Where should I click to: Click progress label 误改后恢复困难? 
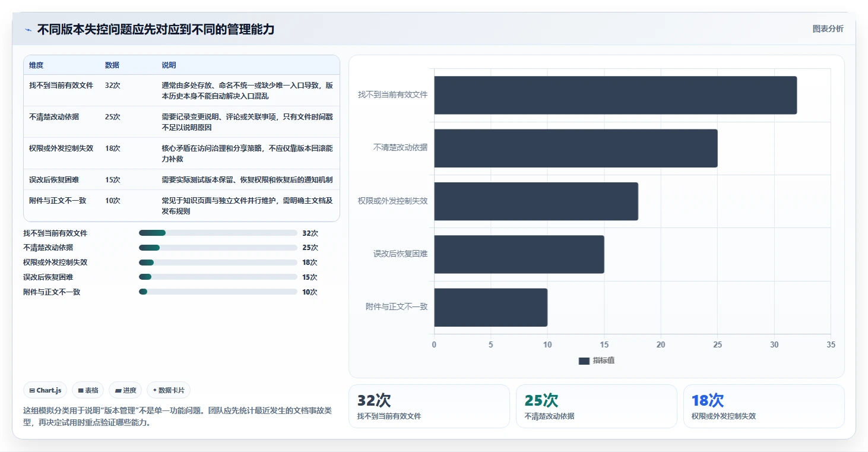tap(48, 277)
